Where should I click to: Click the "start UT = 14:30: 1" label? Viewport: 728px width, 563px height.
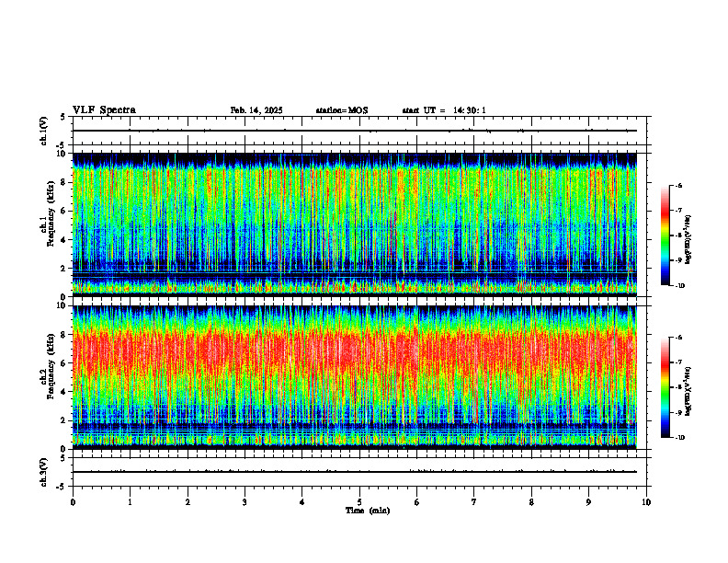click(x=444, y=110)
